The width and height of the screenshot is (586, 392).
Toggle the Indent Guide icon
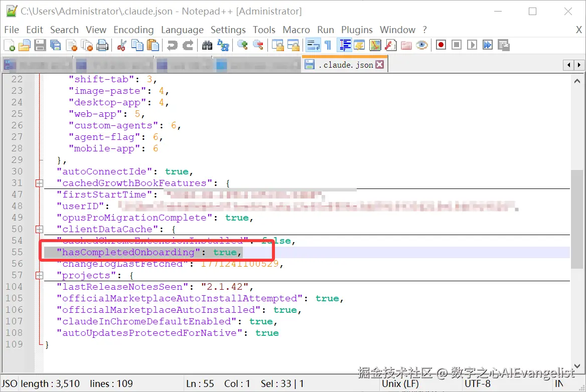344,45
